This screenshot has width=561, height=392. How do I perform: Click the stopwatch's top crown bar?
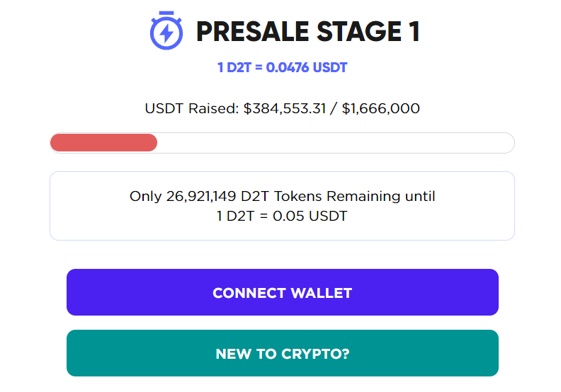(166, 13)
